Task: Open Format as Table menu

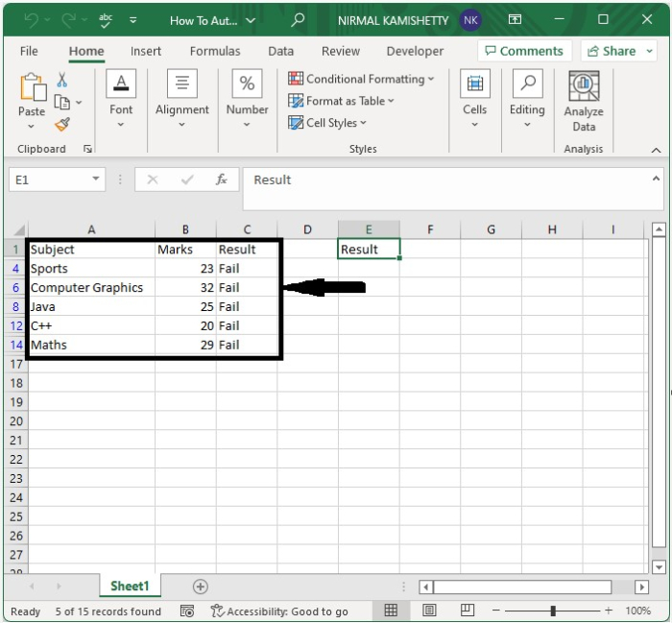Action: (341, 101)
